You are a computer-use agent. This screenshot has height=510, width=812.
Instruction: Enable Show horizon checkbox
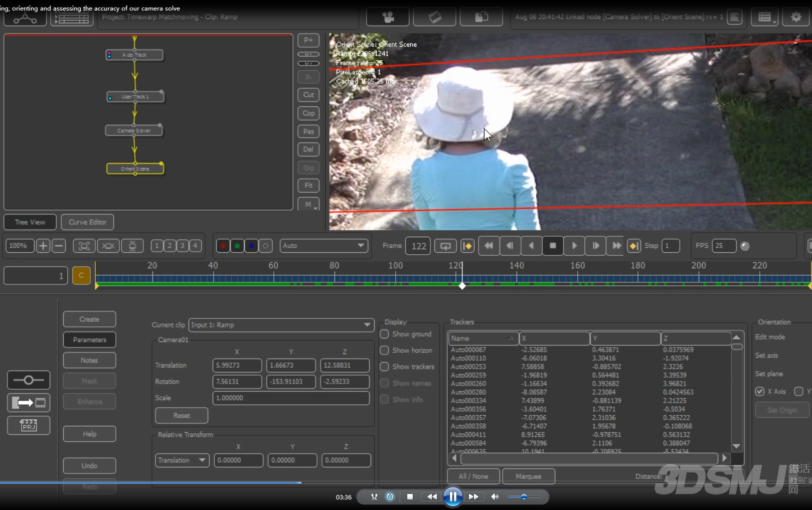coord(385,350)
